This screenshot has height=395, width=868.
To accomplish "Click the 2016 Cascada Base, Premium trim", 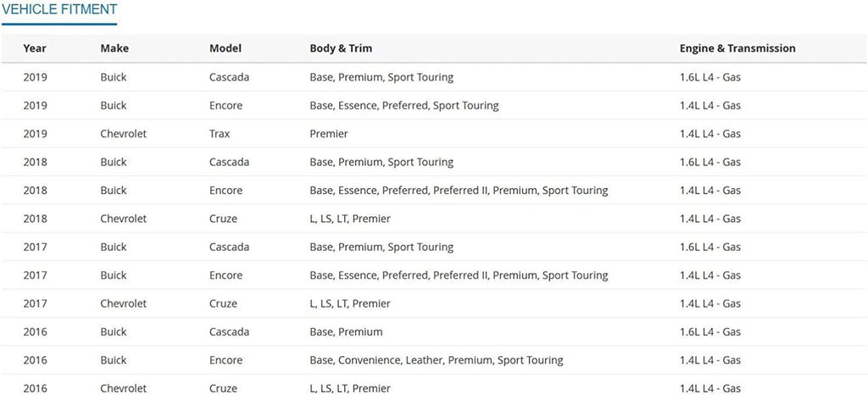I will coord(346,331).
